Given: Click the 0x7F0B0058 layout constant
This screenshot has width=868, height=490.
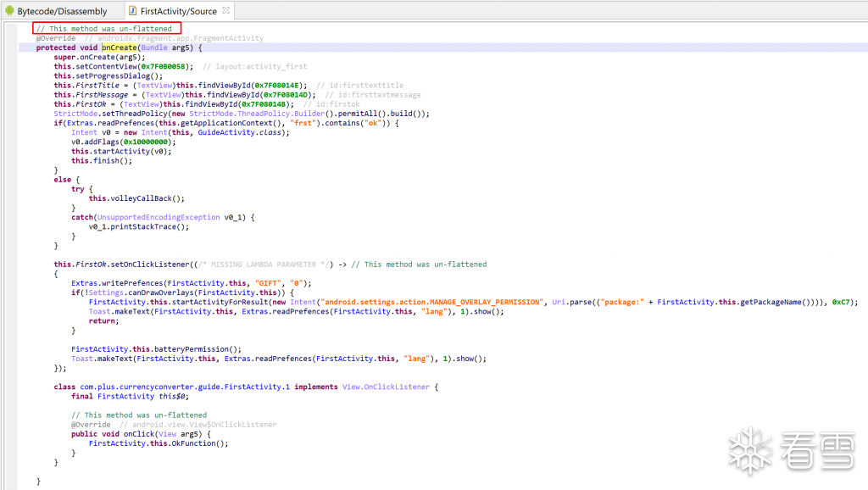Looking at the screenshot, I should pos(163,66).
